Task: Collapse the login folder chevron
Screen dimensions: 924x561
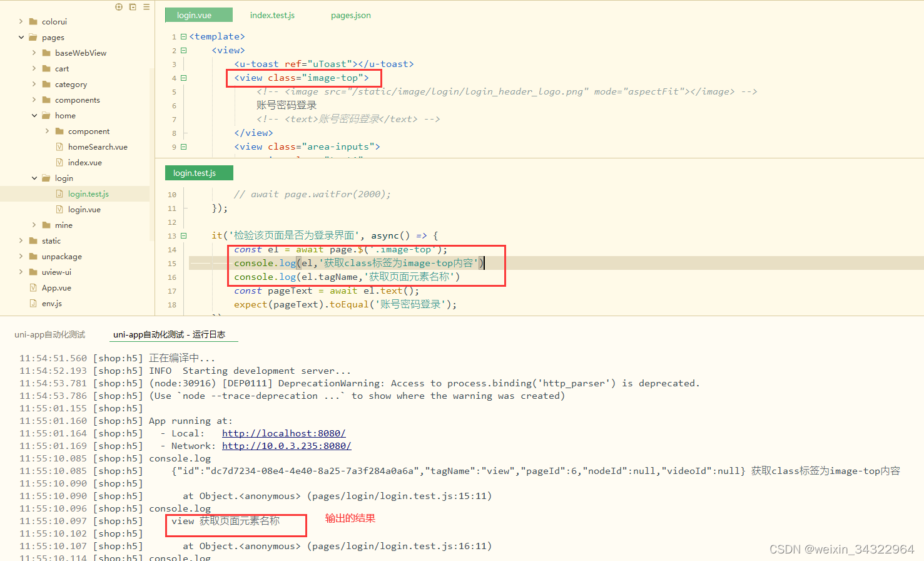Action: [34, 178]
